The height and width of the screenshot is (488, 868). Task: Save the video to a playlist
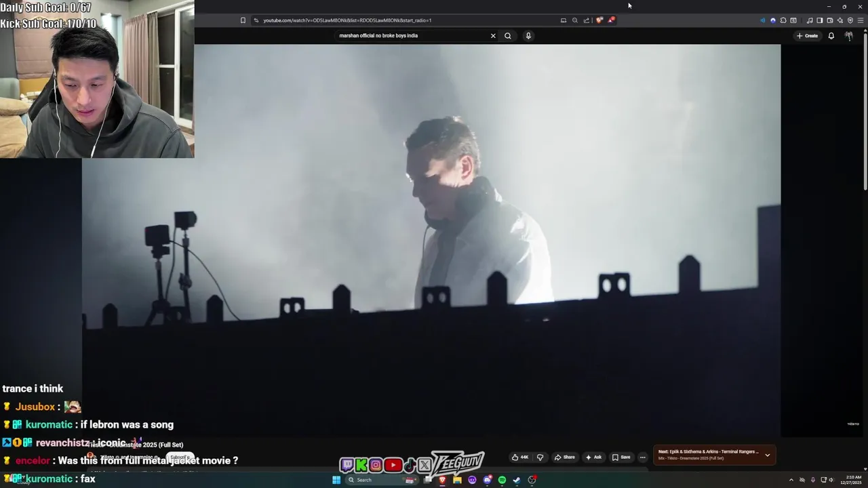tap(621, 457)
